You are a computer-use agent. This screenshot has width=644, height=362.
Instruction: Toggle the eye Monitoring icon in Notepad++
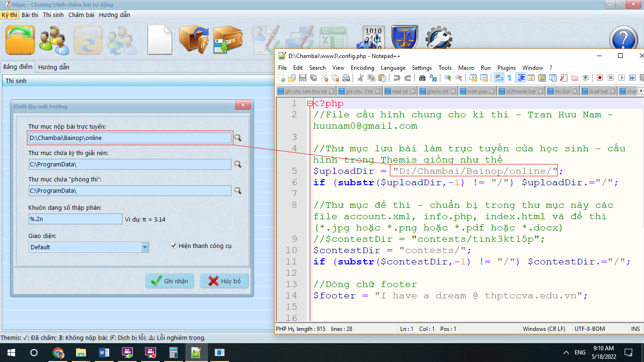586,78
